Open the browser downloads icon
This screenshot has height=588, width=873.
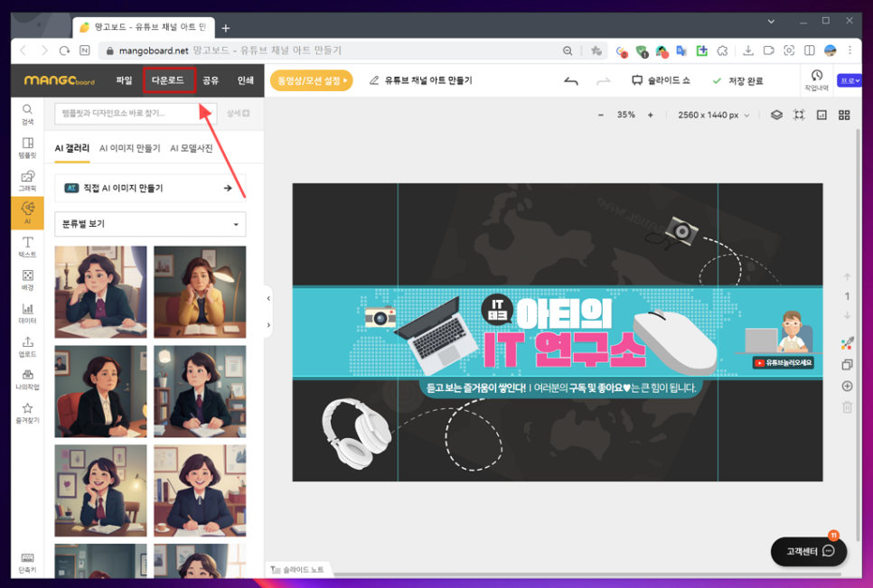[x=747, y=51]
